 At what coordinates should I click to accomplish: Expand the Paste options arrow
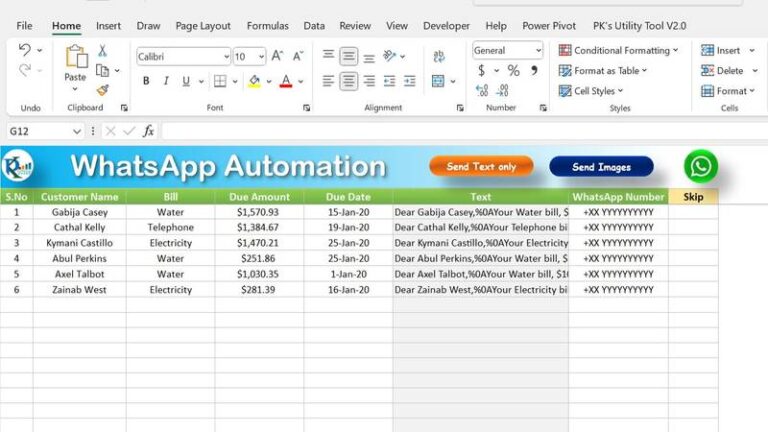[75, 89]
